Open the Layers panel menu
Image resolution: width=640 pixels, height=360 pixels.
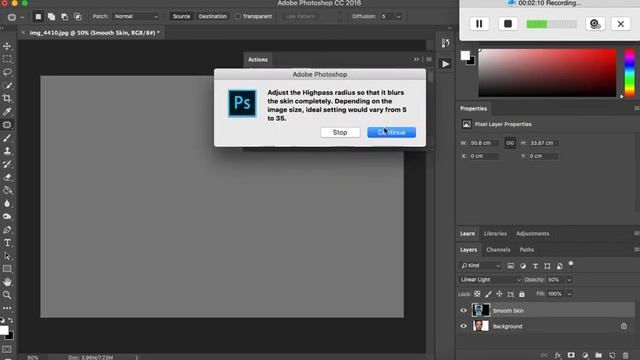tap(636, 249)
